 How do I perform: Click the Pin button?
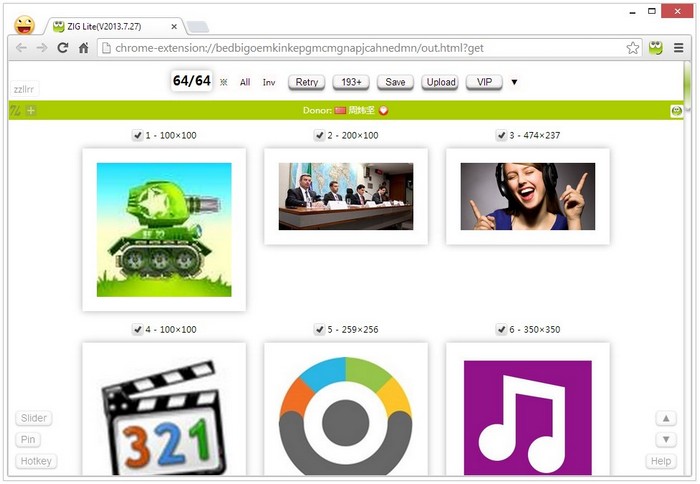click(x=28, y=440)
